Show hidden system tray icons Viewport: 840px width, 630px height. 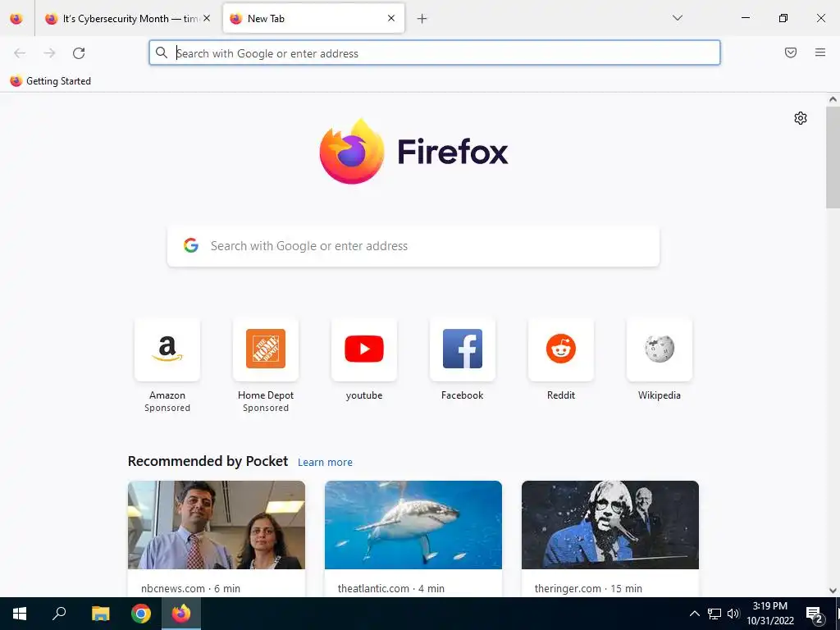tap(694, 614)
